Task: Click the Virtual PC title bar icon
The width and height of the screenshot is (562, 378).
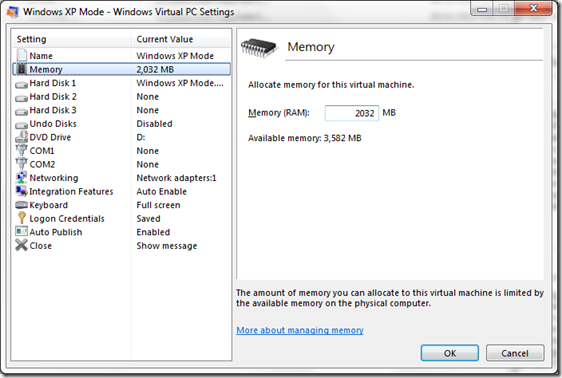Action: pyautogui.click(x=13, y=12)
